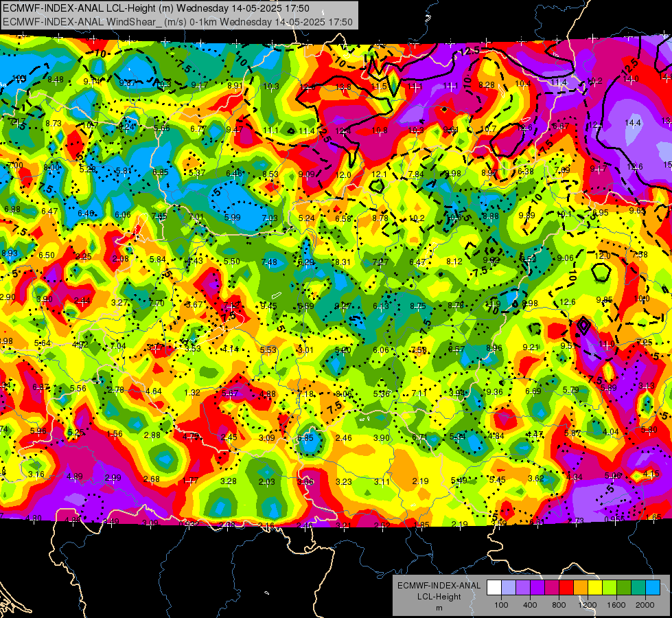Viewport: 672px width, 618px height.
Task: Click the grid value 3.01
Action: pyautogui.click(x=305, y=350)
